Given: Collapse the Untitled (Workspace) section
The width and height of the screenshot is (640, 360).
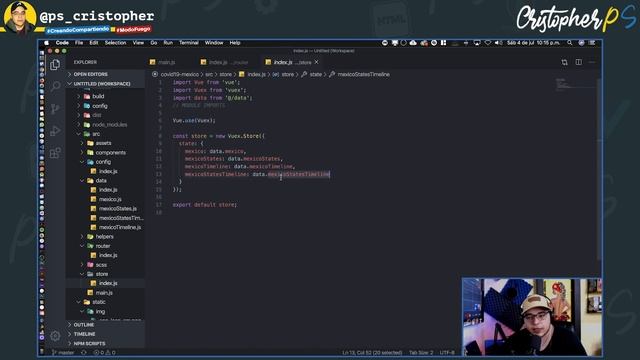Looking at the screenshot, I should click(106, 84).
